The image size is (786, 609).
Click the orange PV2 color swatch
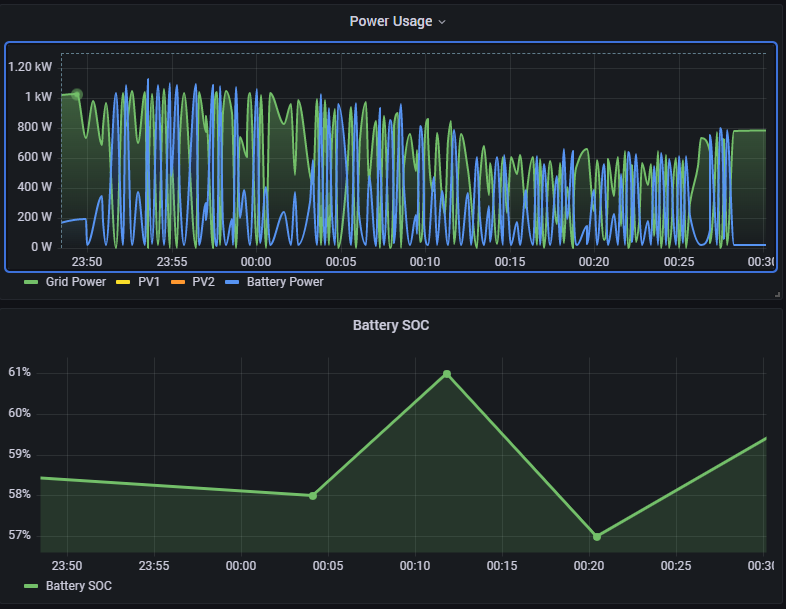tap(177, 282)
